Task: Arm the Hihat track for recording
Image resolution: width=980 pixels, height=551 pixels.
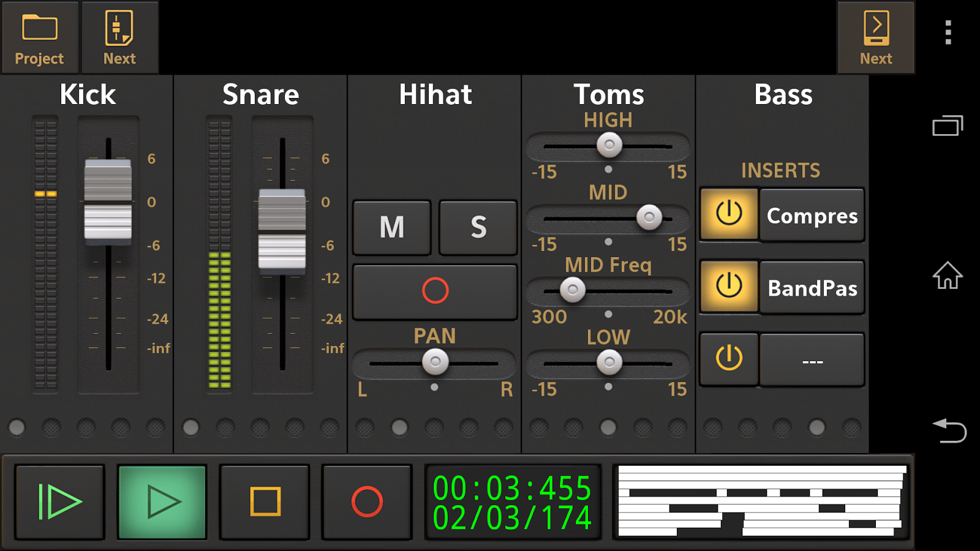Action: [434, 291]
